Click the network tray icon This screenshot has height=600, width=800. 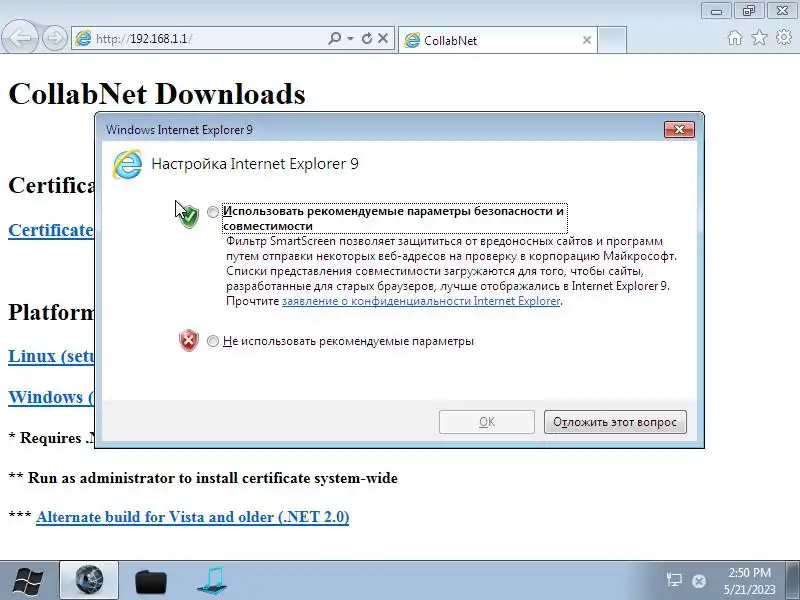[x=674, y=580]
